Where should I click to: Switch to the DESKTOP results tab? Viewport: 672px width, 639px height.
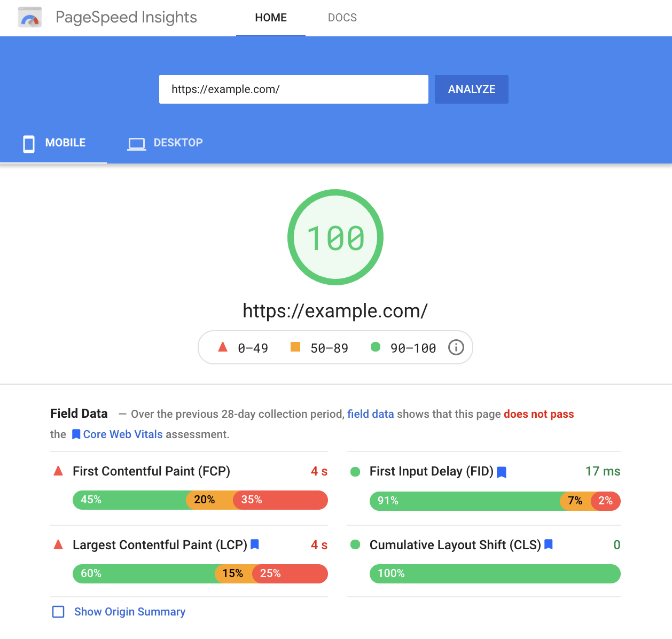pos(165,143)
